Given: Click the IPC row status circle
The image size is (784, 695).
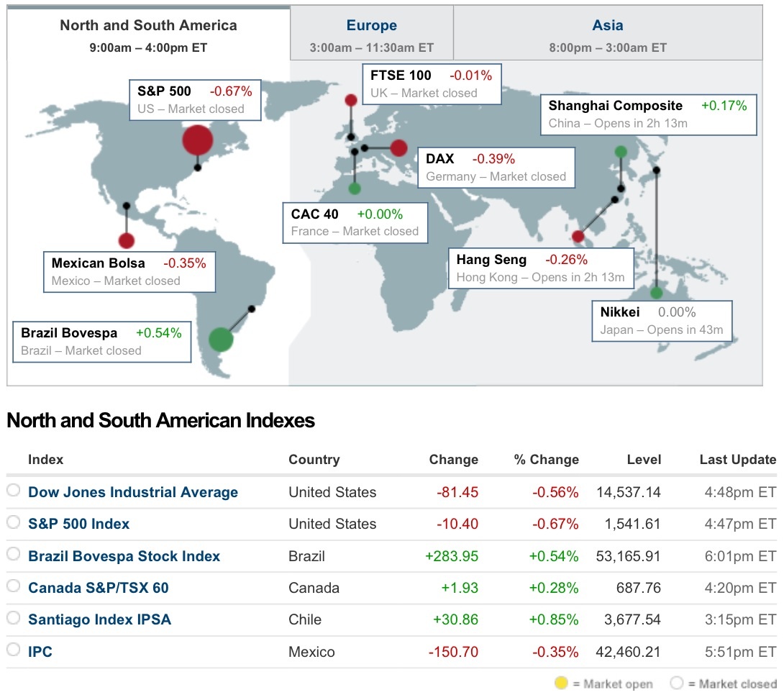Looking at the screenshot, I should (x=14, y=650).
